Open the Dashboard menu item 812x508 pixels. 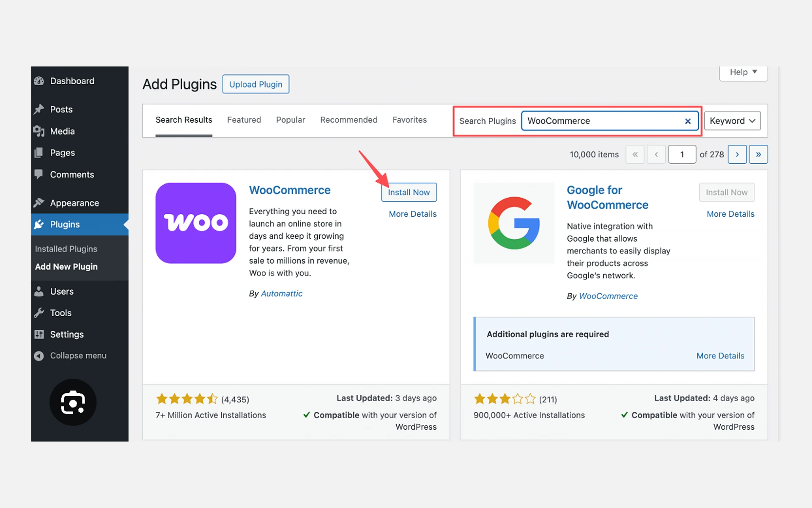(x=80, y=81)
